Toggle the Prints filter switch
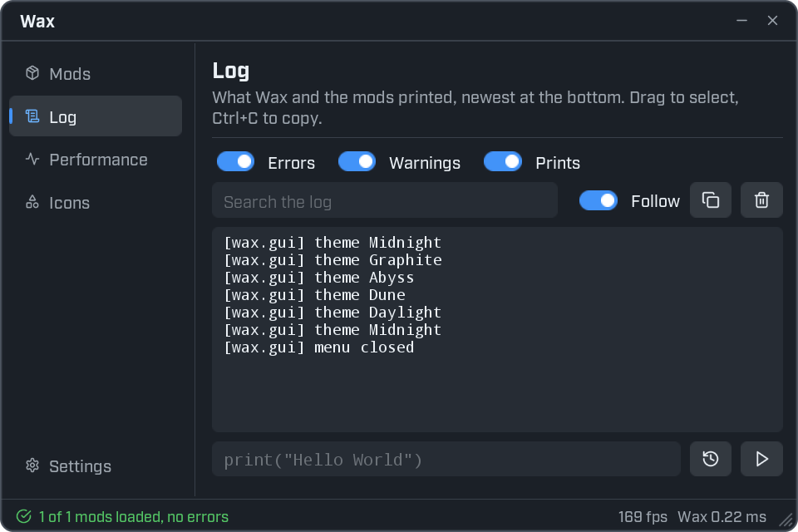 (503, 161)
